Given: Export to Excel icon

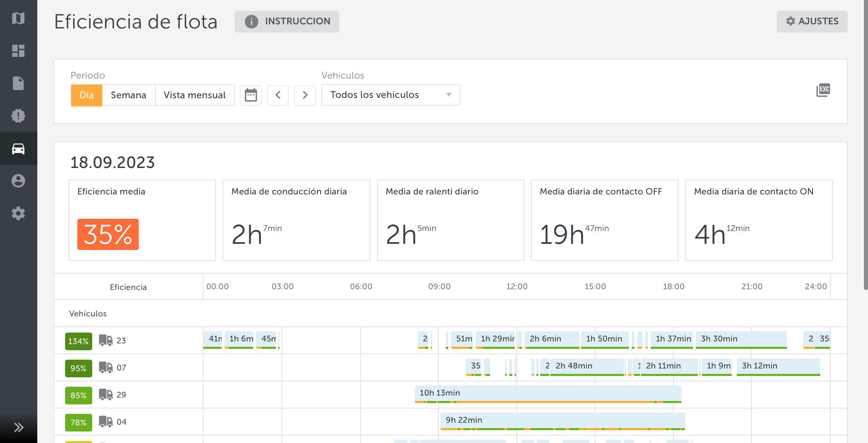Looking at the screenshot, I should pyautogui.click(x=823, y=90).
